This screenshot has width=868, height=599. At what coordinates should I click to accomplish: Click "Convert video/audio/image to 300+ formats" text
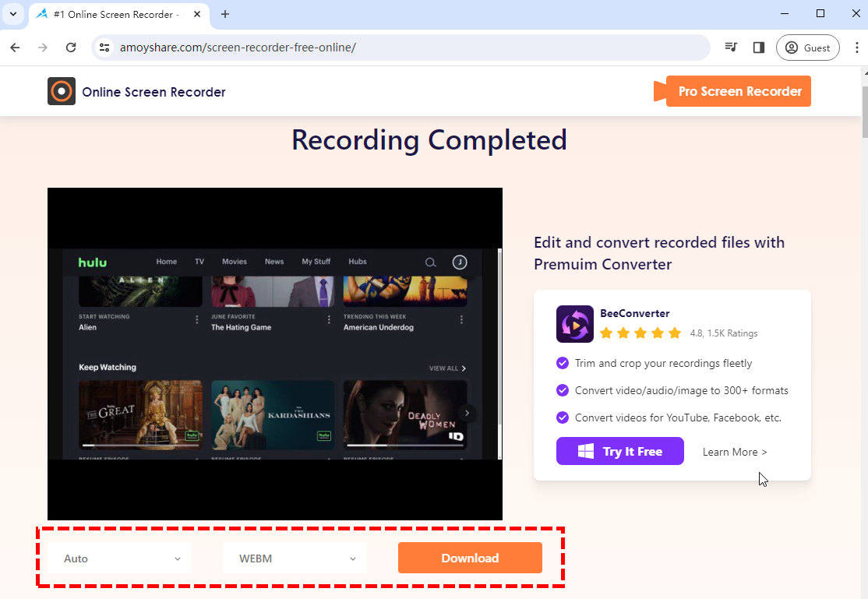682,390
